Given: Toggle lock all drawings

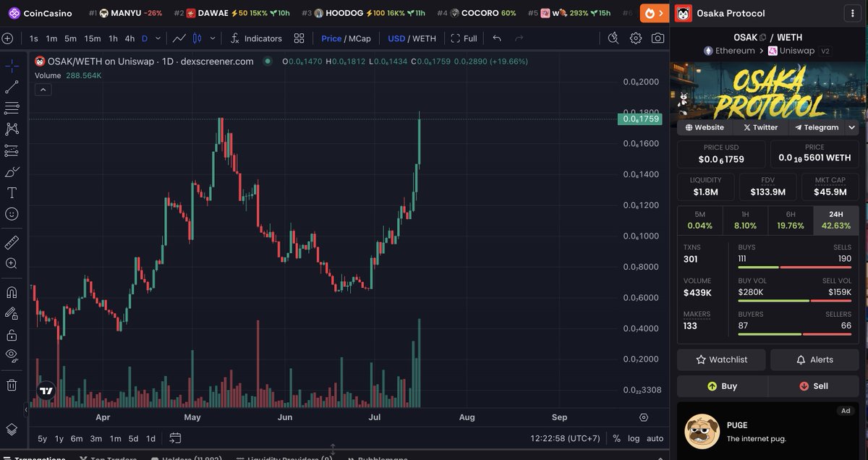Looking at the screenshot, I should point(12,335).
